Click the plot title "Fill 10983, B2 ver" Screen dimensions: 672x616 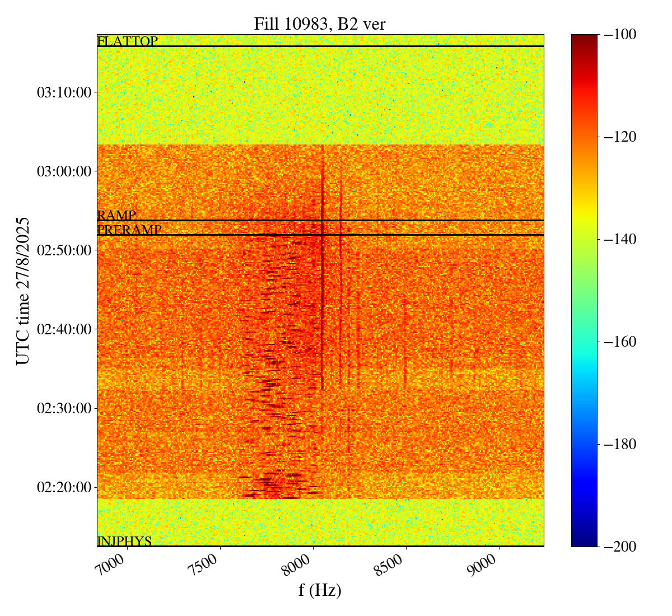coord(320,24)
